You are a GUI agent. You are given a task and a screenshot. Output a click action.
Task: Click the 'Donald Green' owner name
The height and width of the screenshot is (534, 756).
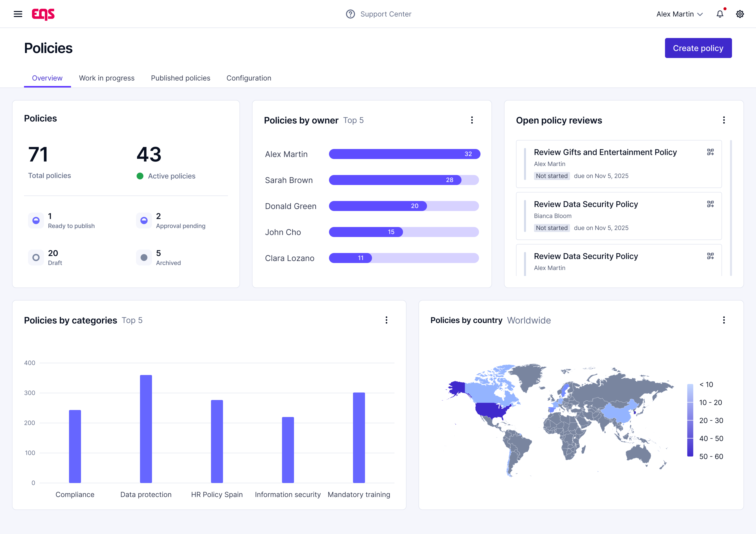pyautogui.click(x=290, y=206)
